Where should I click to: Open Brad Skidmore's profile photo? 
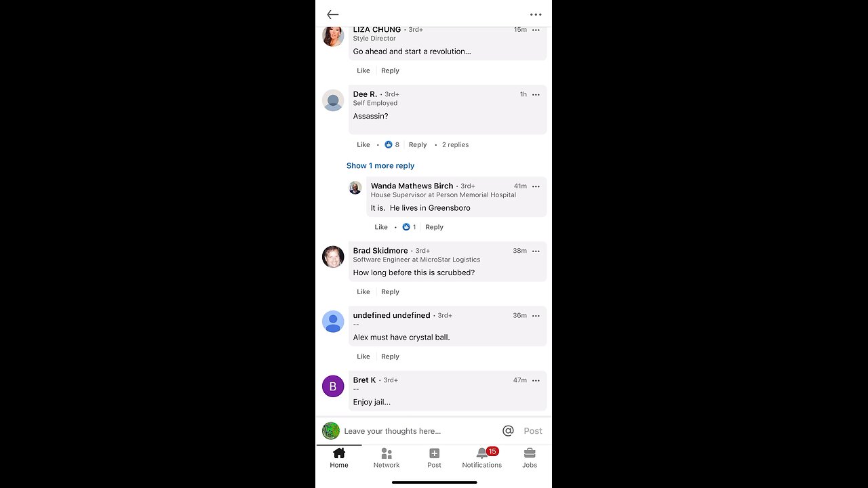(333, 256)
